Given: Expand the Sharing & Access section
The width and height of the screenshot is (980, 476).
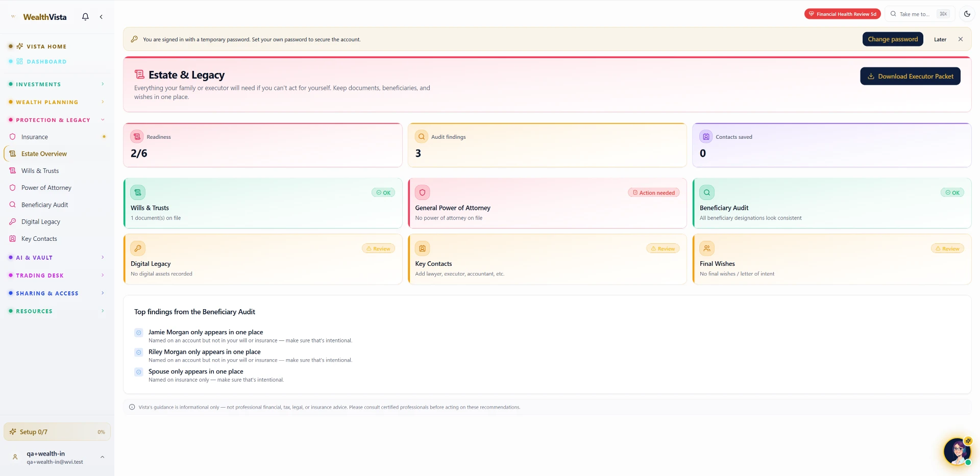Looking at the screenshot, I should [57, 293].
